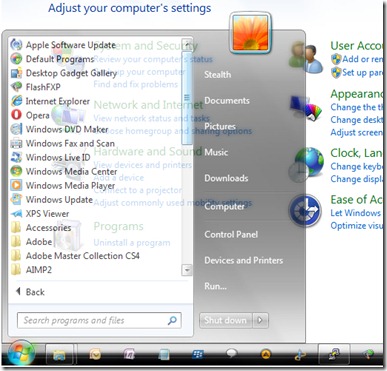Image resolution: width=387 pixels, height=371 pixels.
Task: Open Documents from the Start menu
Action: [227, 101]
